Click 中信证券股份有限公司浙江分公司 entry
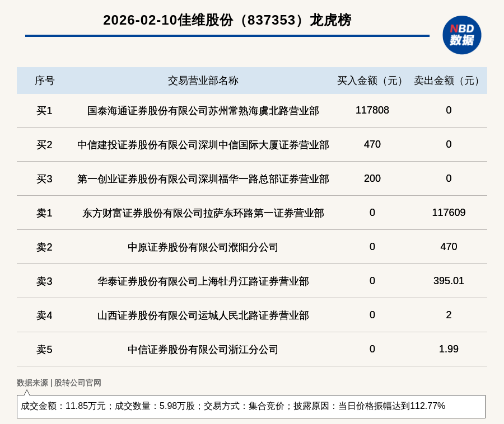This screenshot has width=504, height=424. [x=203, y=350]
